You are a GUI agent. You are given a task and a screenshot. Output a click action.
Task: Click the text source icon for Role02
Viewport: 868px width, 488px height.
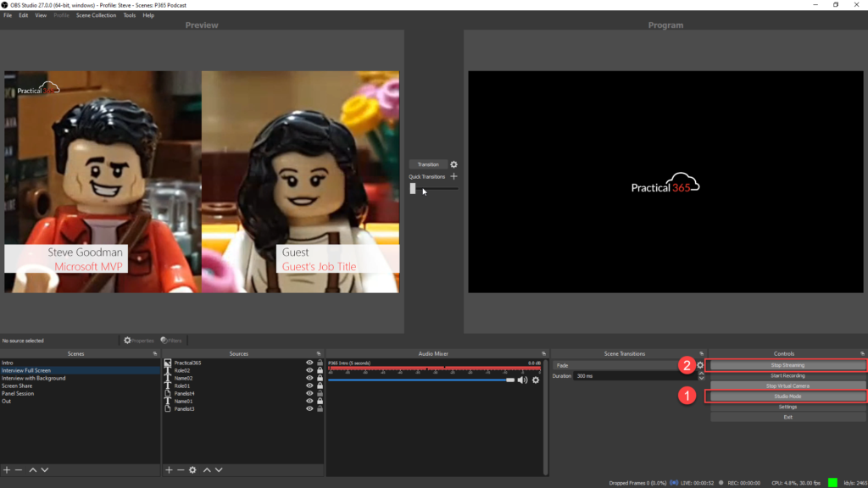tap(168, 371)
